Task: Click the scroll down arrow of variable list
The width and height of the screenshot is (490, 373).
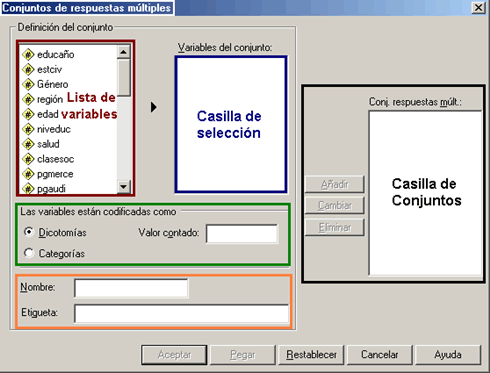Action: click(x=124, y=187)
